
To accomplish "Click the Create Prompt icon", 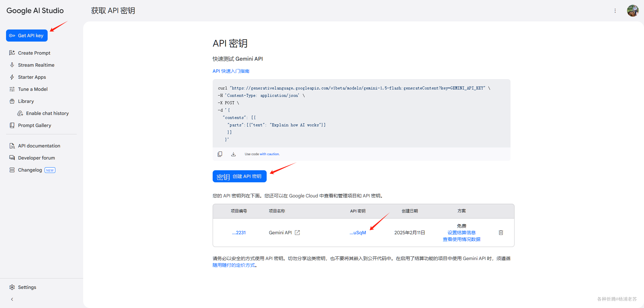I will [12, 53].
